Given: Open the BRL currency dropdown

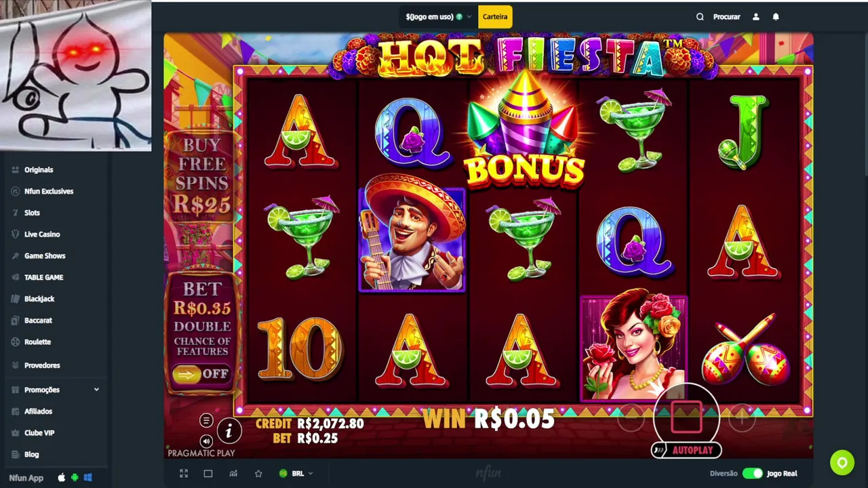Looking at the screenshot, I should [296, 474].
